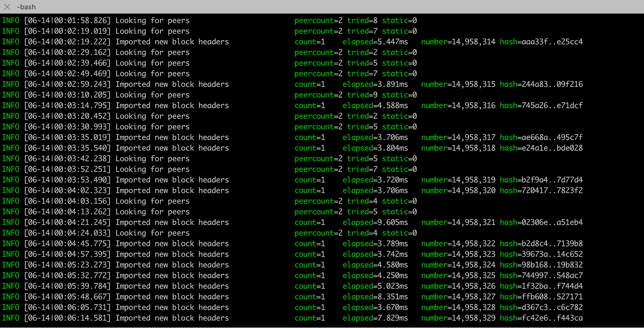Click timestamp 06-14|00:03:52.251
644x328 pixels.
coord(67,169)
